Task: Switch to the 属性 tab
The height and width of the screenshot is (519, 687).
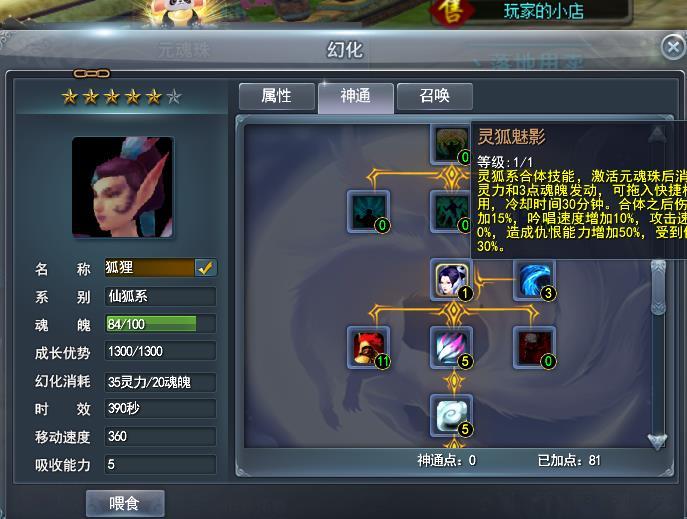Action: coord(276,96)
